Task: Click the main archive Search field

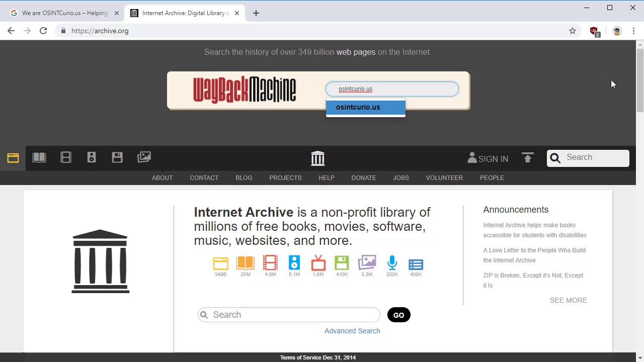Action: pyautogui.click(x=289, y=315)
